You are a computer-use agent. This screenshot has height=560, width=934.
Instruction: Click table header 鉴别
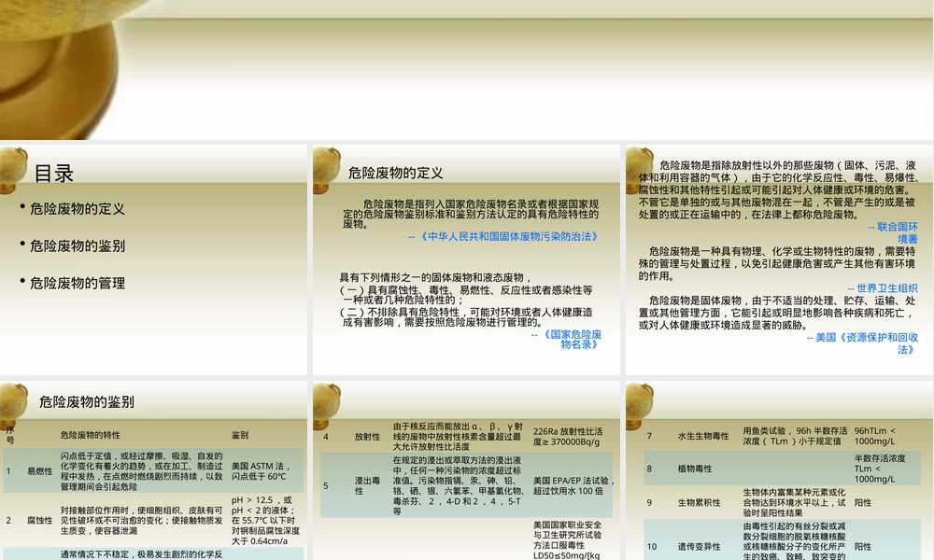[x=240, y=435]
